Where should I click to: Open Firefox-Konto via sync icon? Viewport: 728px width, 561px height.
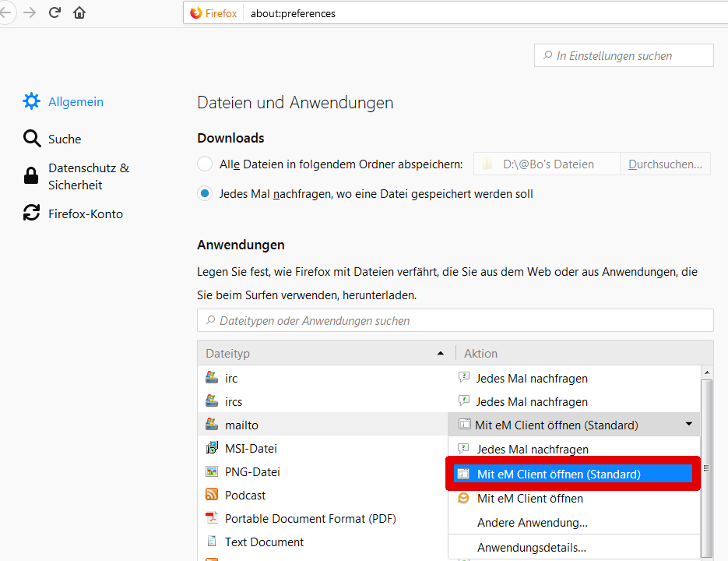(x=31, y=213)
